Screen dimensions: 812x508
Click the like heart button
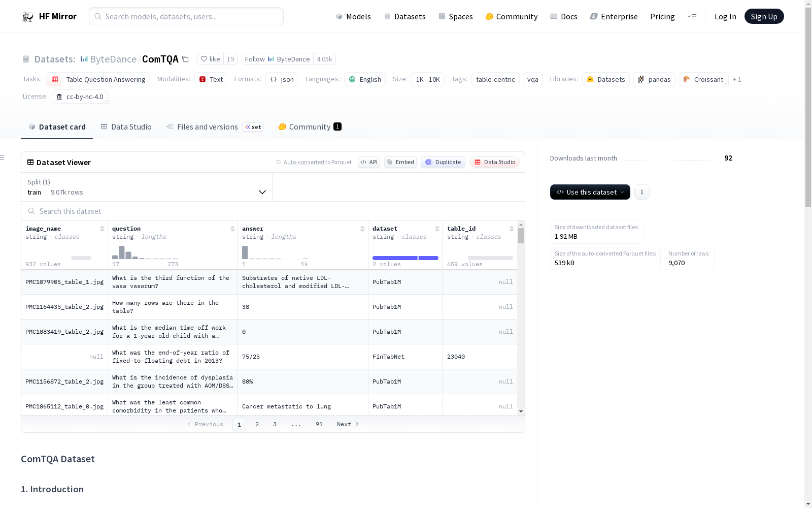tap(210, 59)
